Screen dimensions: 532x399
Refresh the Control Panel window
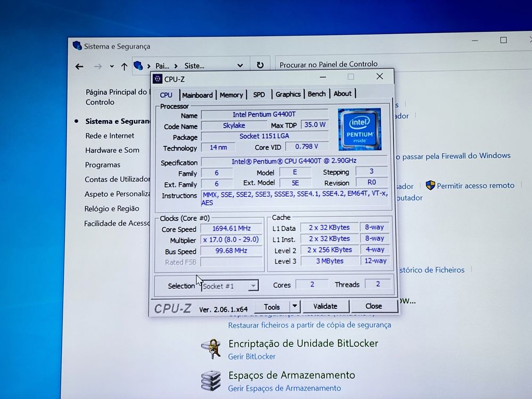(x=260, y=65)
